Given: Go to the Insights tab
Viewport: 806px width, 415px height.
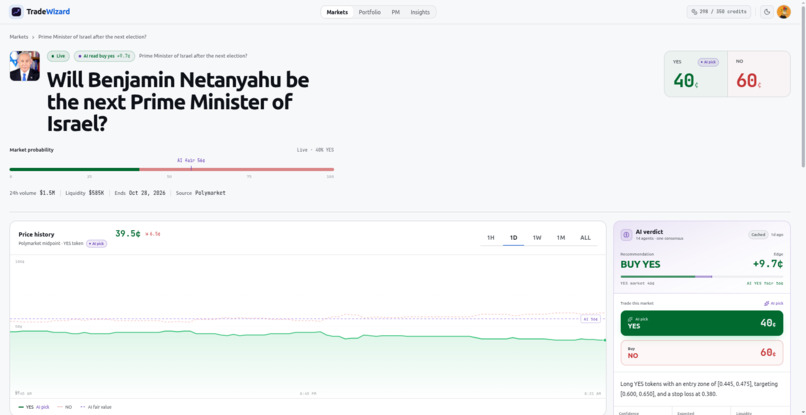Looking at the screenshot, I should click(420, 12).
